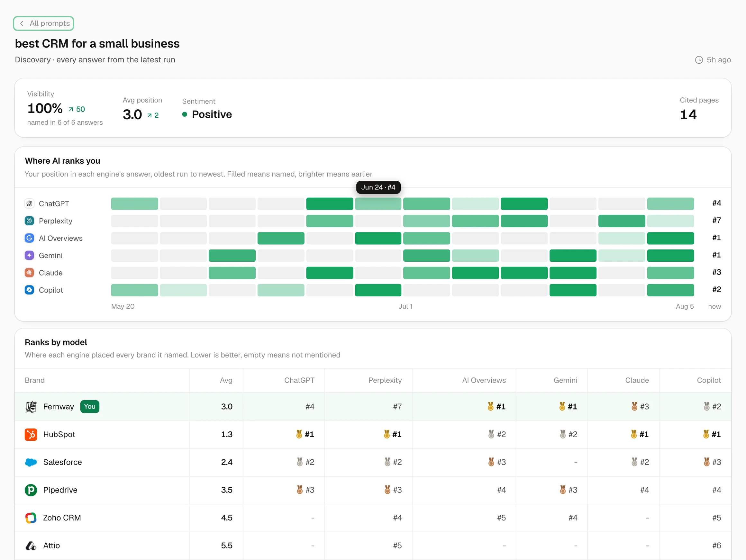
Task: Click the 'Jun 24 · #4' tooltip
Action: tap(378, 187)
